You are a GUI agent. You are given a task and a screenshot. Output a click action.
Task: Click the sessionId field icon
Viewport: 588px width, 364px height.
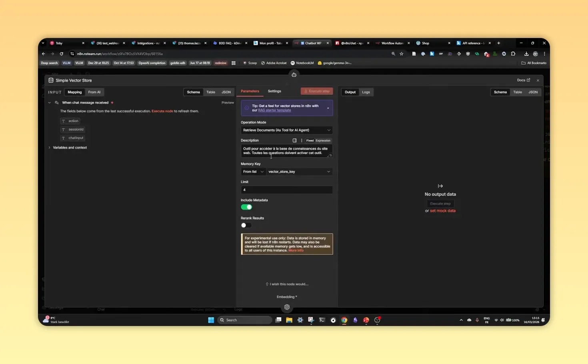click(64, 129)
